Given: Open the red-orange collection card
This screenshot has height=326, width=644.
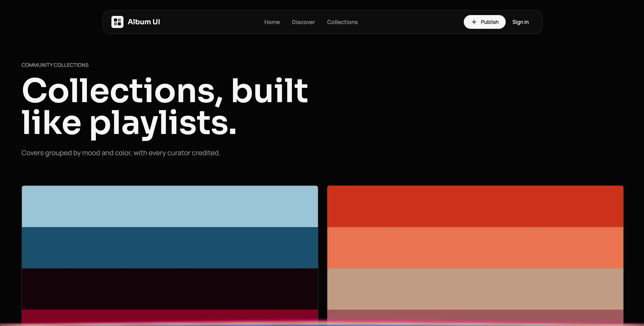Looking at the screenshot, I should [475, 255].
